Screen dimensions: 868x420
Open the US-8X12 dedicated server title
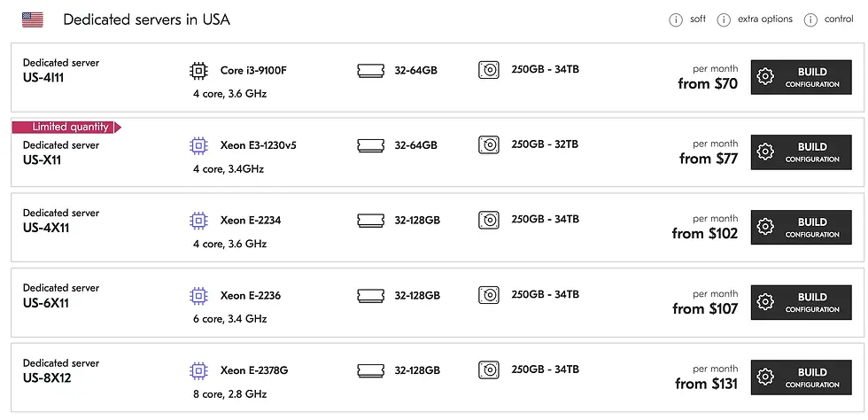pos(46,378)
